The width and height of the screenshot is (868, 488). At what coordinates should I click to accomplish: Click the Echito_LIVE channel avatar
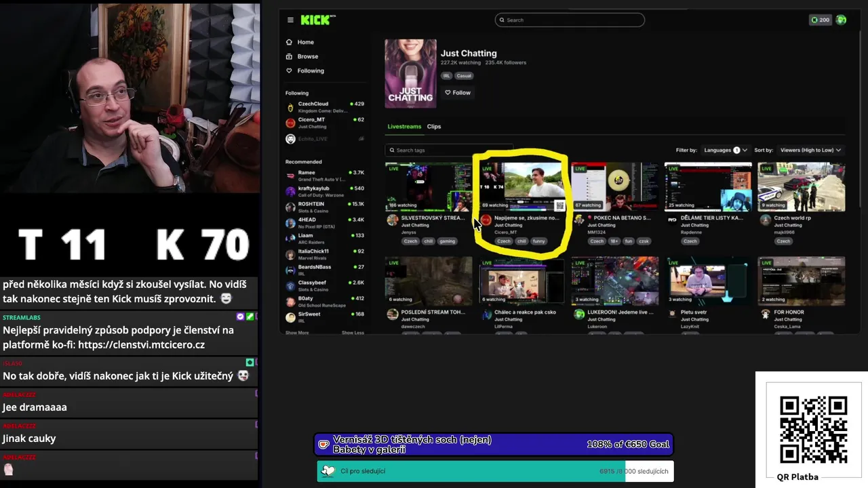click(290, 139)
